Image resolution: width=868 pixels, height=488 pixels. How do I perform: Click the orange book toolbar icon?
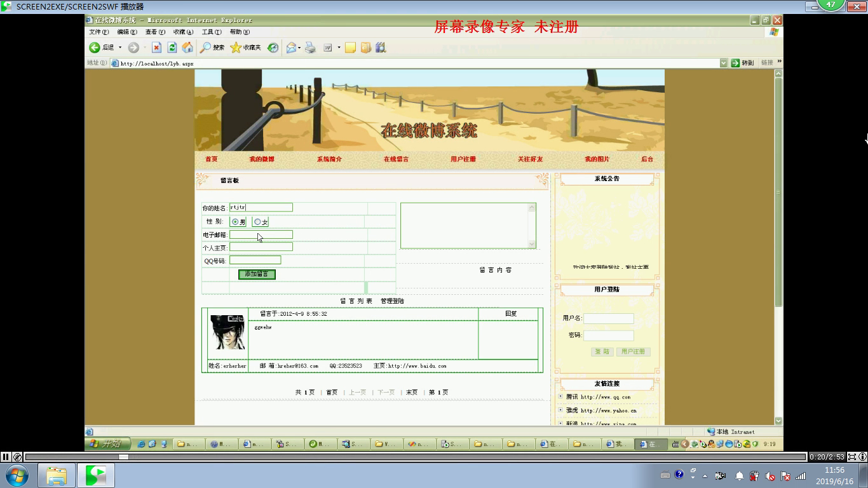click(x=365, y=48)
